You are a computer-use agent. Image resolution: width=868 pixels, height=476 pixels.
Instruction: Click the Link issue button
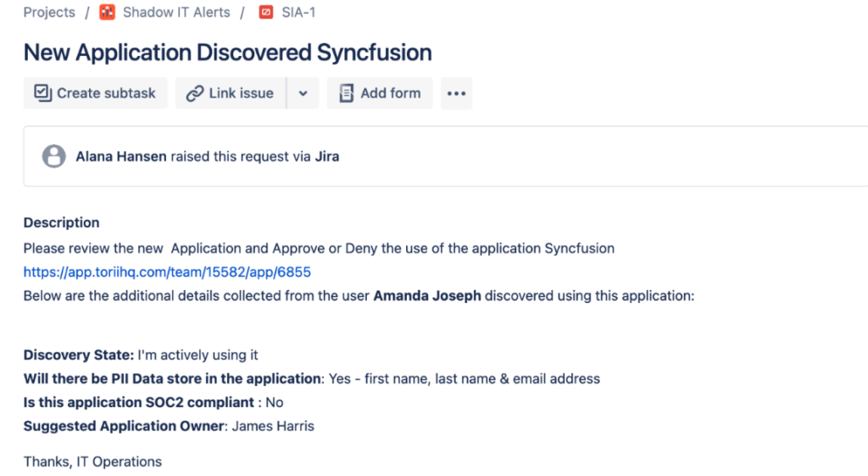(x=231, y=93)
